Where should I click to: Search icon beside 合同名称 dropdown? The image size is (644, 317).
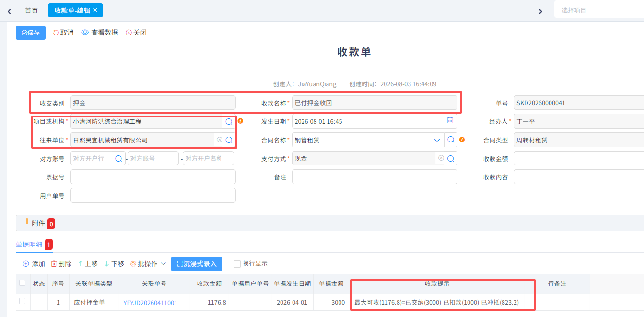[451, 140]
